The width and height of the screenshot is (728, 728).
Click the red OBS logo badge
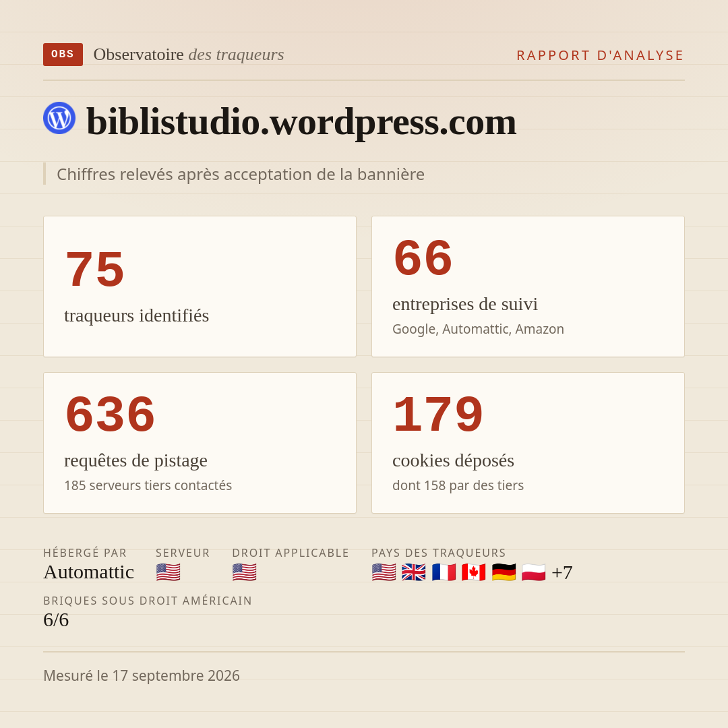(x=63, y=55)
